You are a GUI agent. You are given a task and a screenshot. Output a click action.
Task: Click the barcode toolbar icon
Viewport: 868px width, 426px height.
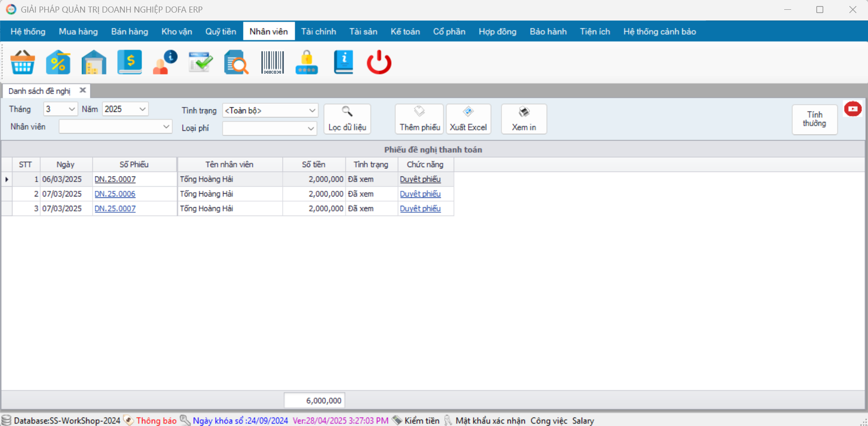point(272,62)
